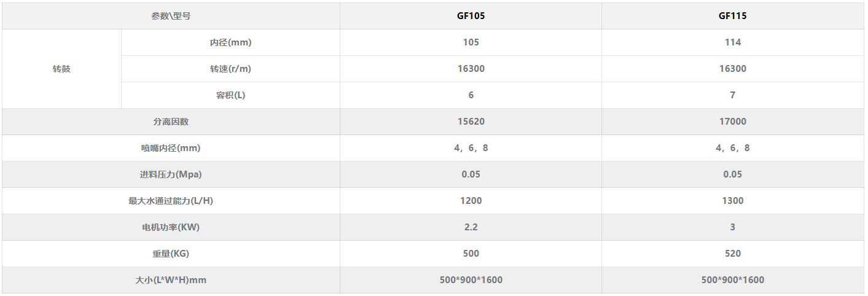Click the 进料压力(Mpa) row label

pyautogui.click(x=171, y=174)
